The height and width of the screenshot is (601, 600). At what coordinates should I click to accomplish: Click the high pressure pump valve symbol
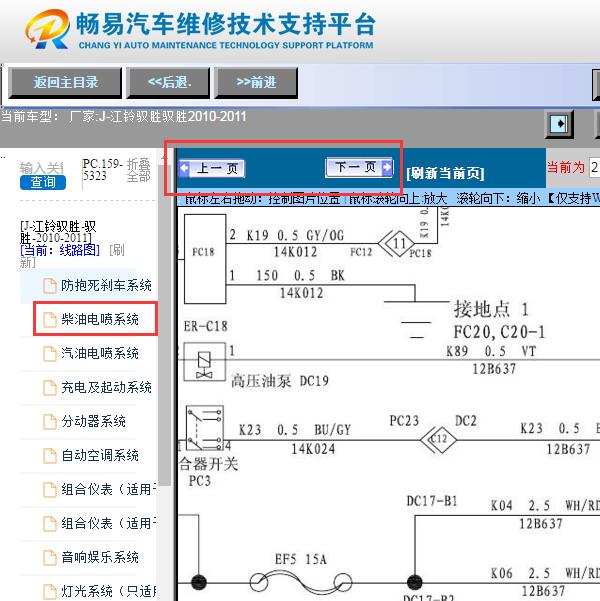(204, 362)
